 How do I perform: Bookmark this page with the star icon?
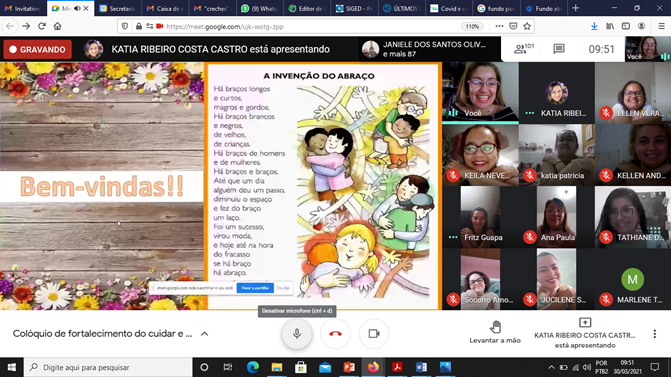527,26
